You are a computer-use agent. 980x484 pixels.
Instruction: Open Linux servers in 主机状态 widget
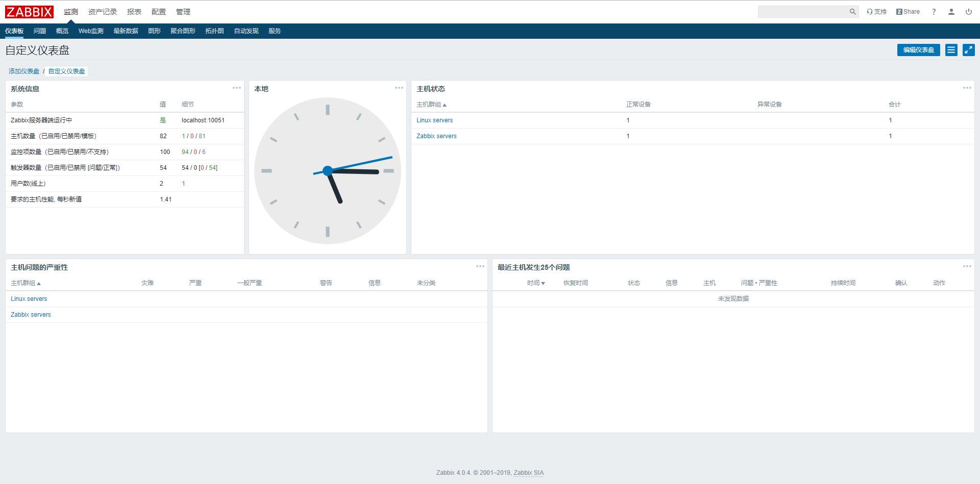tap(434, 120)
